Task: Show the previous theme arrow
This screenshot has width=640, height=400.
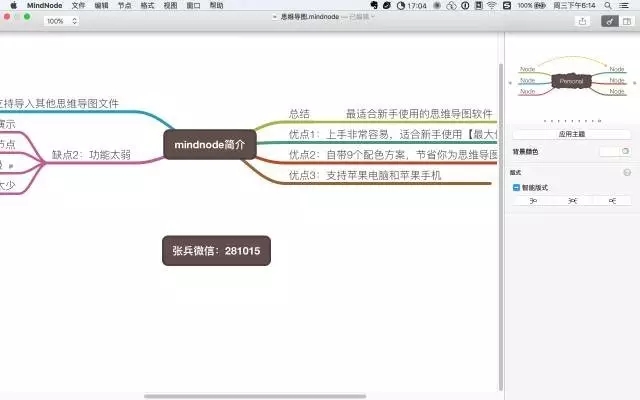Action: (510, 83)
